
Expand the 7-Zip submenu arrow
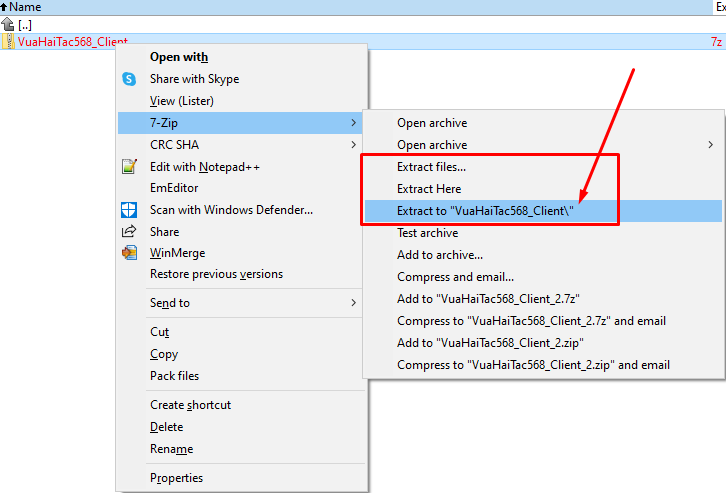click(x=353, y=123)
